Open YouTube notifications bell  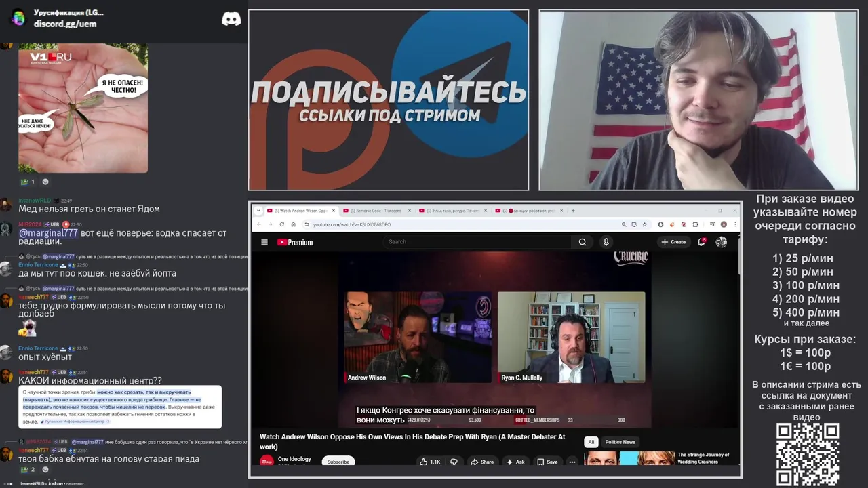coord(702,242)
